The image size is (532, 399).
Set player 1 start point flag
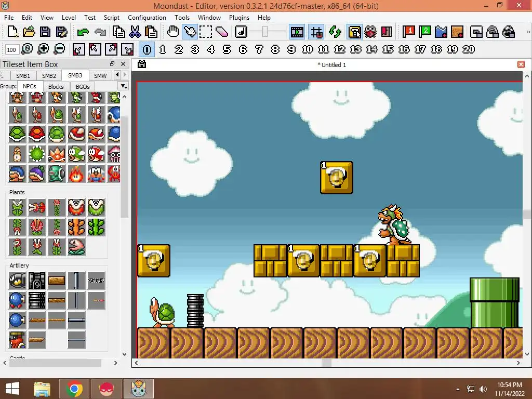pos(408,32)
